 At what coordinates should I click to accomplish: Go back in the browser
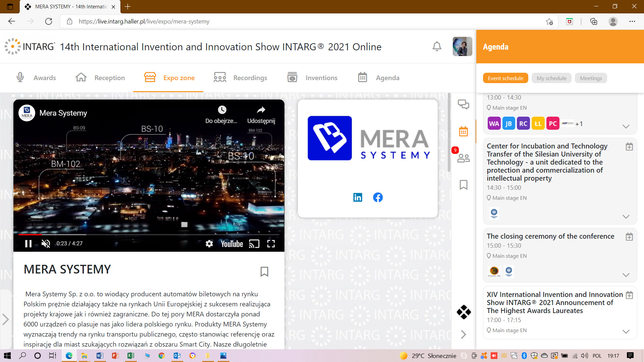point(12,21)
